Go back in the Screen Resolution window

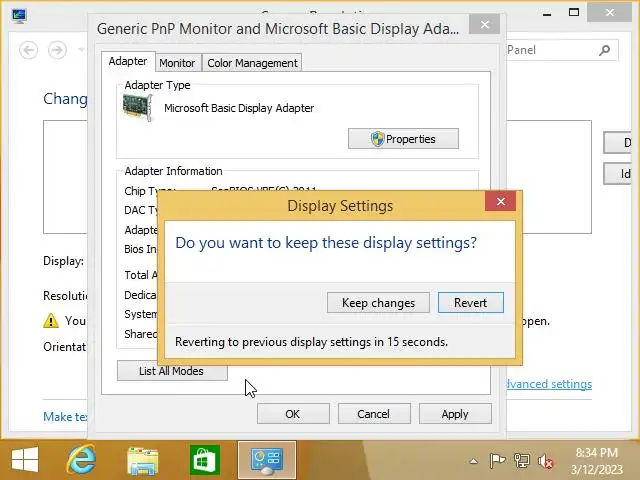(x=29, y=50)
